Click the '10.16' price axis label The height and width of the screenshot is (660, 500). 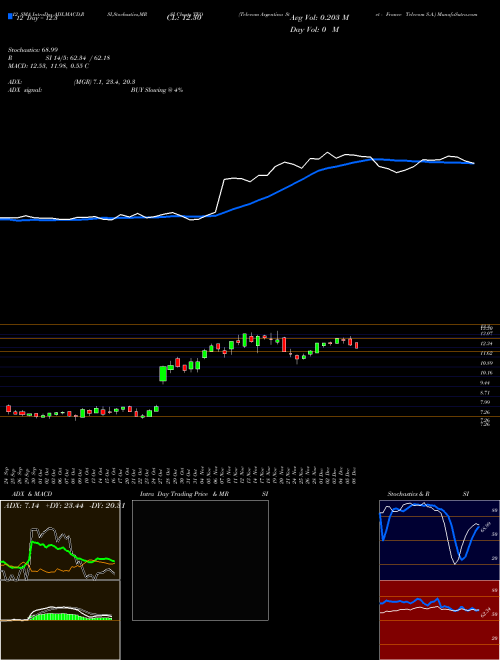point(487,373)
